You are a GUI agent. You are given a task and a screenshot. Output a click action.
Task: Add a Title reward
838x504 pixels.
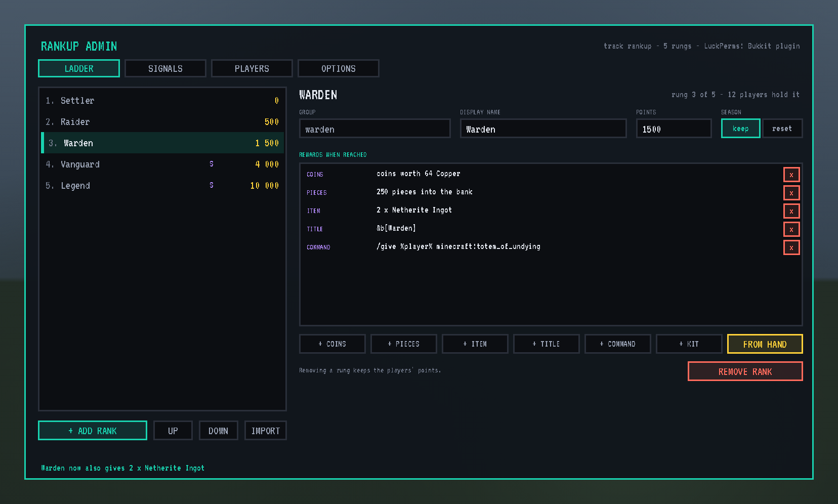click(547, 344)
